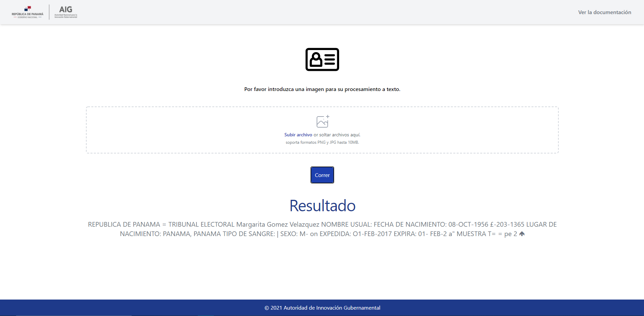
Task: Click the imagen processing instruction text
Action: pos(322,89)
